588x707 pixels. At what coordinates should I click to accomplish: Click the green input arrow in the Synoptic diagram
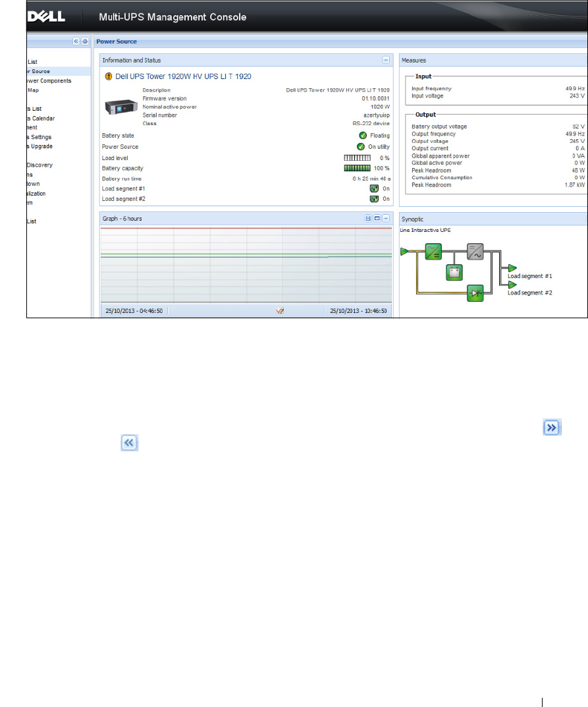[404, 251]
